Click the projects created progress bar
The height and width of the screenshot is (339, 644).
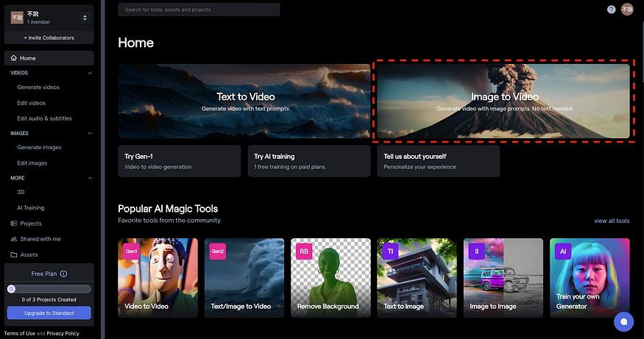[49, 289]
